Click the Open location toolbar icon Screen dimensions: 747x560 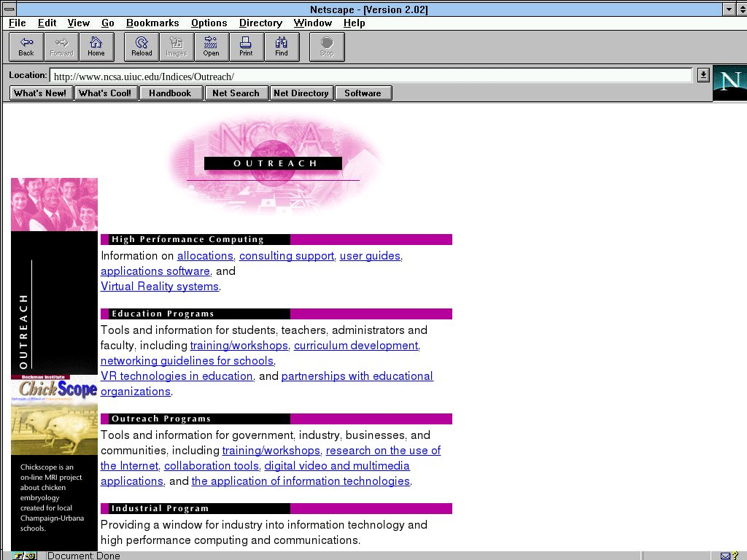[212, 47]
